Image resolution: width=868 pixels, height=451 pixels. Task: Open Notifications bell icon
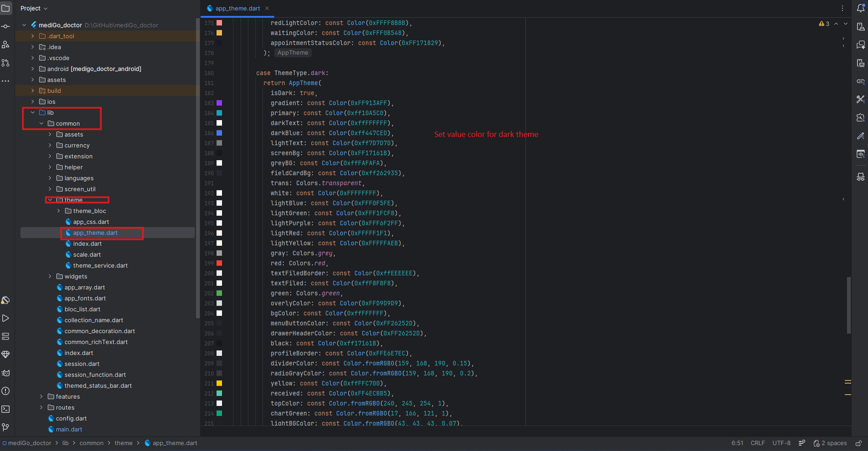[860, 8]
